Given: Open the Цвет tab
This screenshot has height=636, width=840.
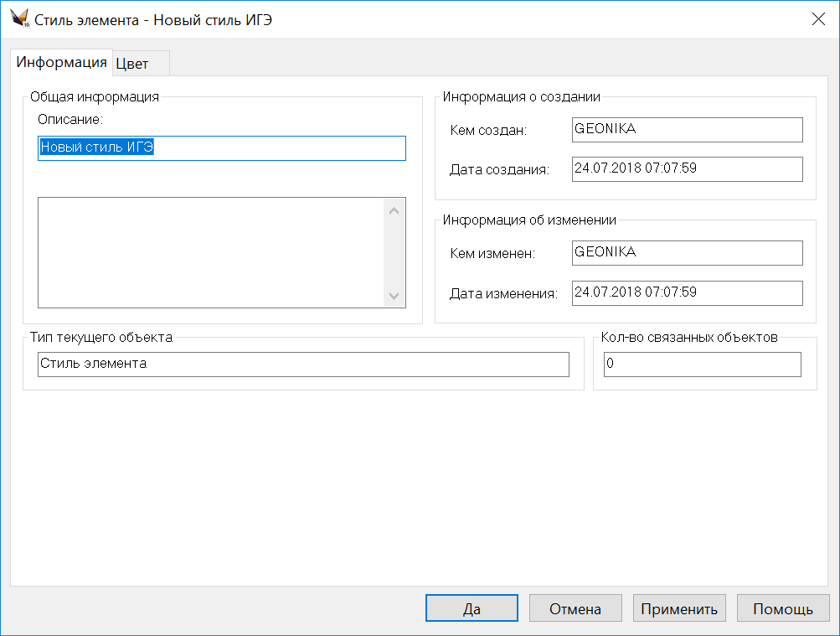Looking at the screenshot, I should point(132,64).
